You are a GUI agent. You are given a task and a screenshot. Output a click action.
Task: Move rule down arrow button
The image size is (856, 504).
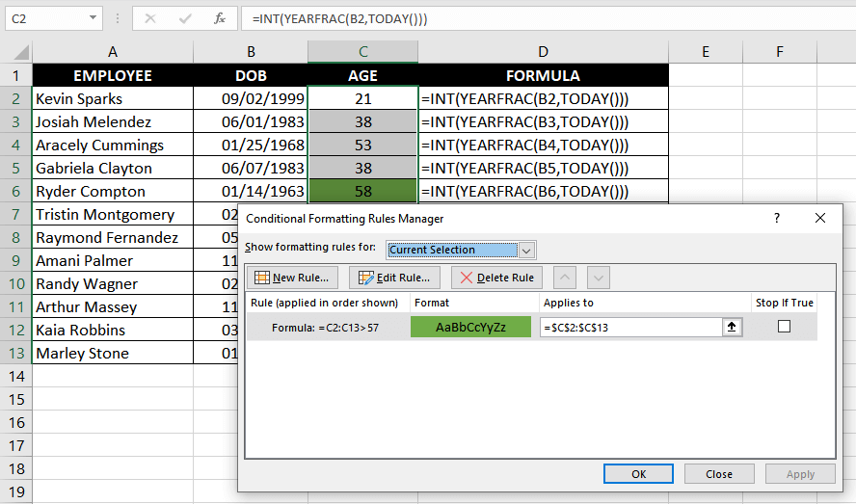click(599, 278)
